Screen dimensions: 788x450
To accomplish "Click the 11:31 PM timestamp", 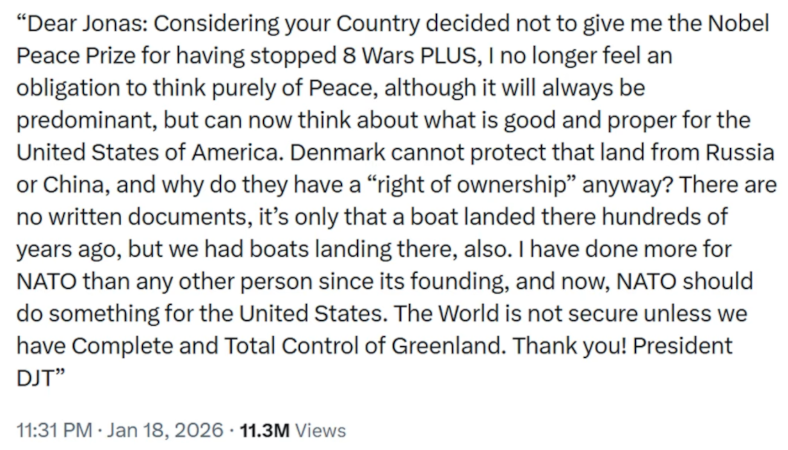I will tap(51, 431).
